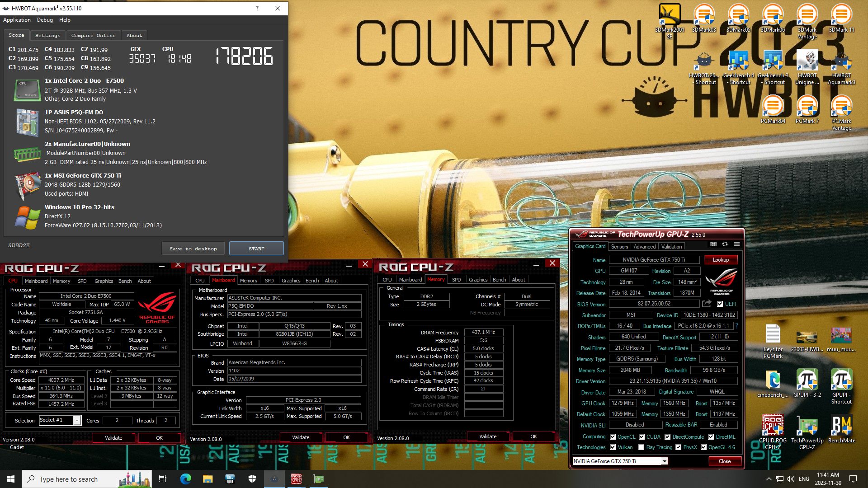Click the Close button in GPU-Z
Screen dimensions: 868x488
pos(725,461)
